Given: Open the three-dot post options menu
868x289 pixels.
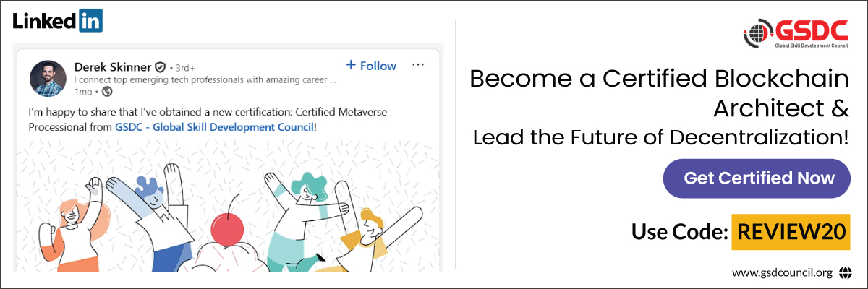Looking at the screenshot, I should point(417,65).
